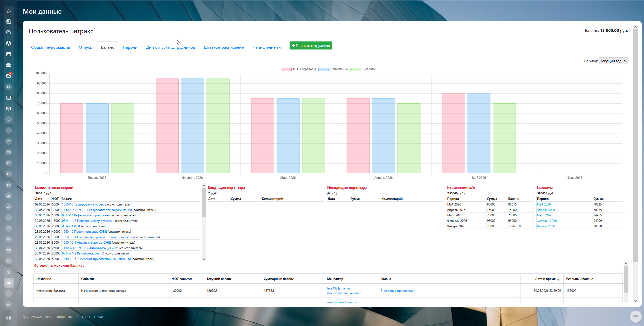Open the Май 2026 payout link
This screenshot has width=644, height=326.
[544, 204]
